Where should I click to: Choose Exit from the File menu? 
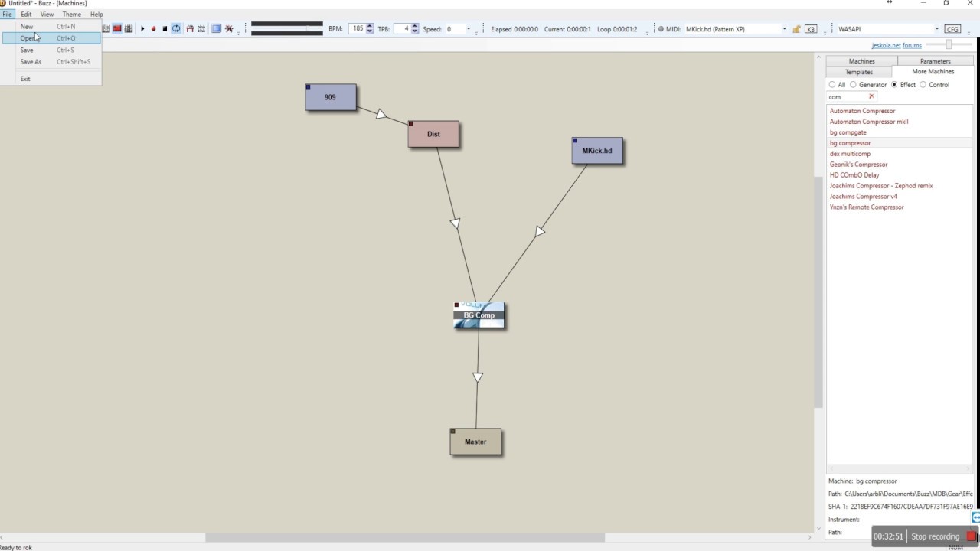tap(51, 79)
